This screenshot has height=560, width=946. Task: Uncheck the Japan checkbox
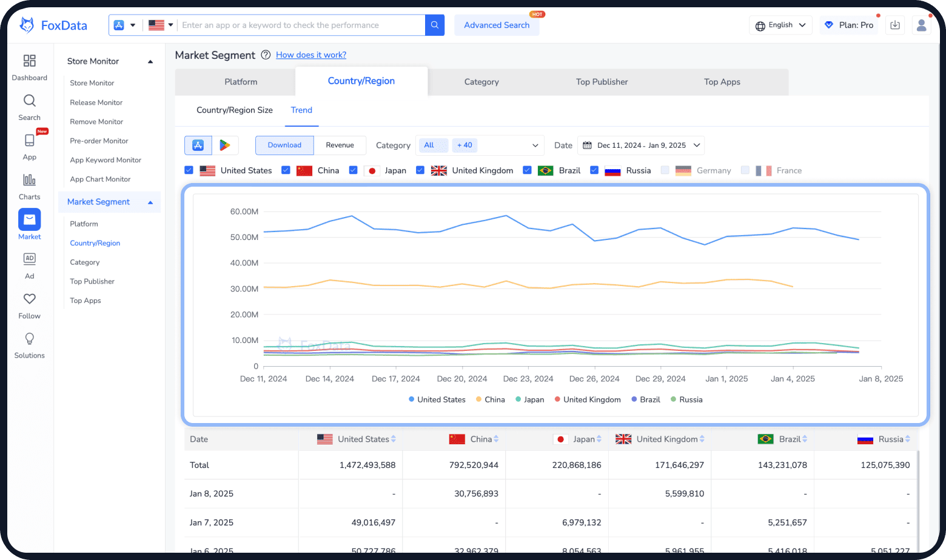[x=353, y=170]
